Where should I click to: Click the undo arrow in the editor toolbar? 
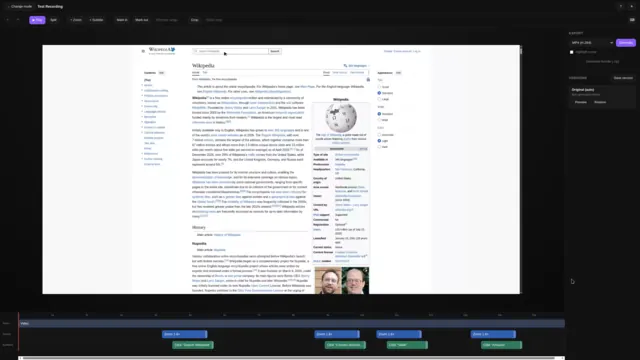pos(7,20)
